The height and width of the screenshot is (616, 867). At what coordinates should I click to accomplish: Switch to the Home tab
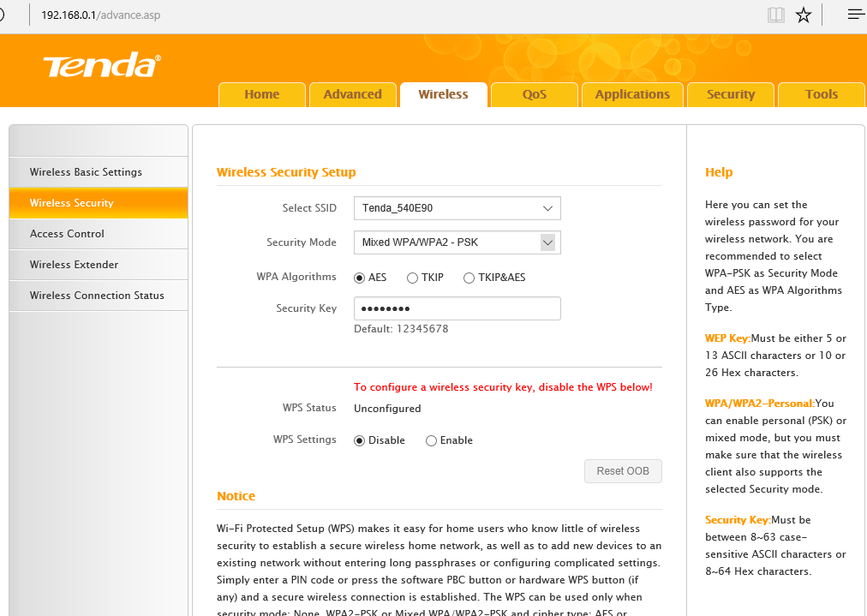tap(262, 94)
